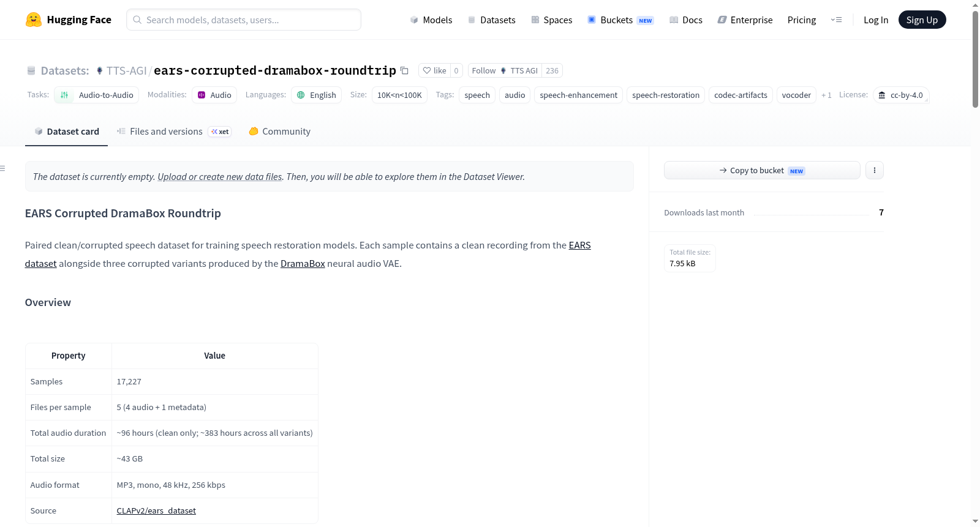This screenshot has width=980, height=527.
Task: Click the EARS Corrupted DramaBox Roundtrip heading
Action: tap(123, 213)
